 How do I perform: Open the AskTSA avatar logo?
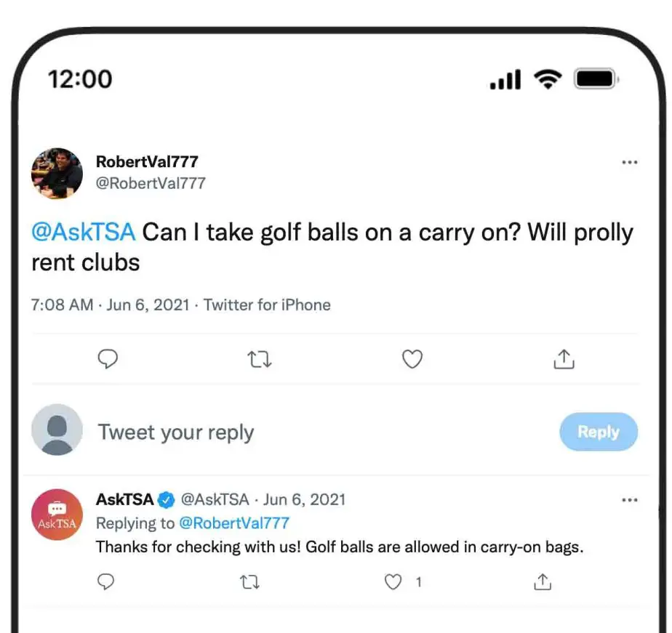(x=57, y=515)
